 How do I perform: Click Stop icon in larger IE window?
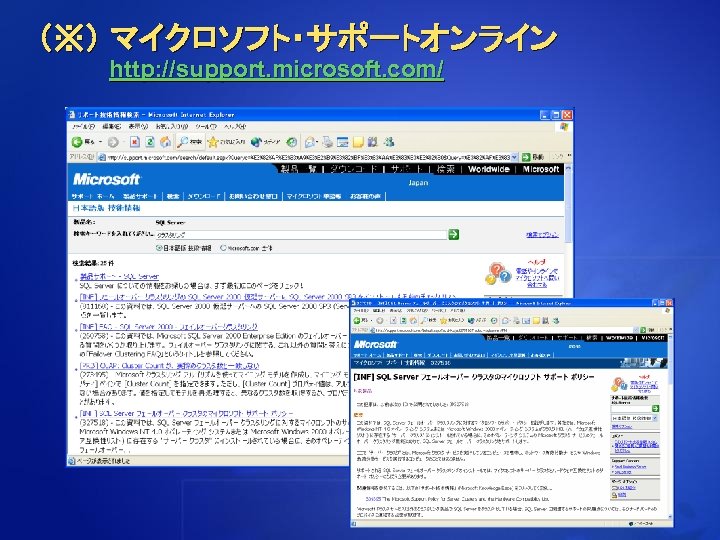click(x=135, y=142)
